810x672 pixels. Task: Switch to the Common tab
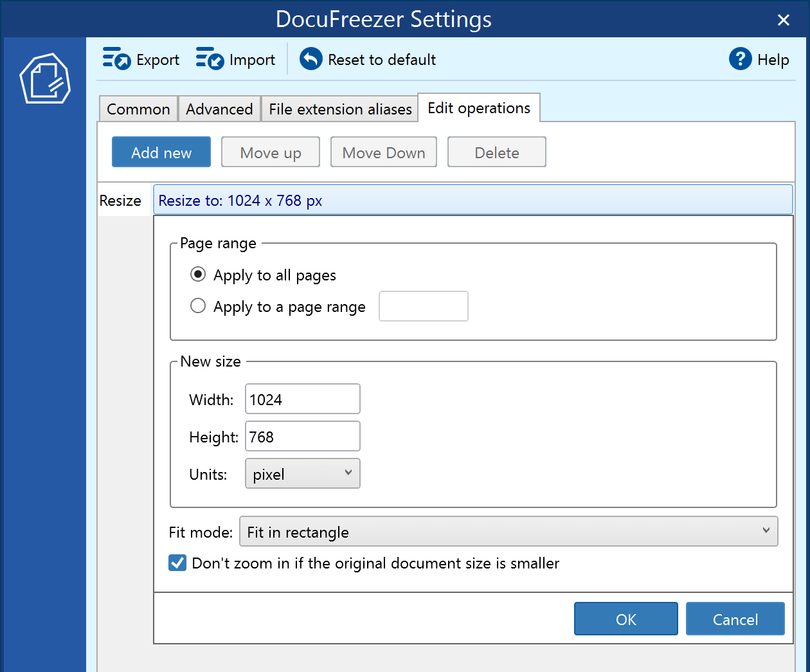click(x=138, y=109)
